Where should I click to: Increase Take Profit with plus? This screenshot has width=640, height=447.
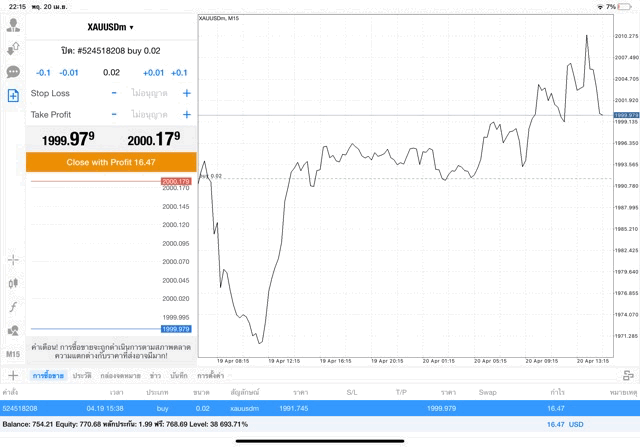(x=187, y=114)
